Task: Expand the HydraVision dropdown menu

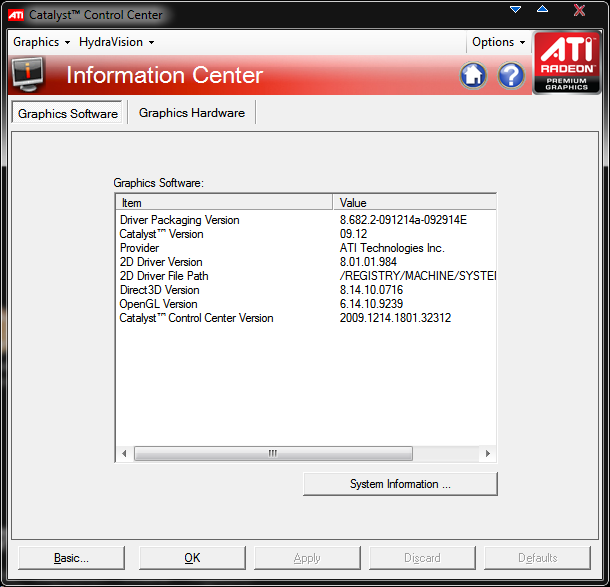Action: point(116,42)
